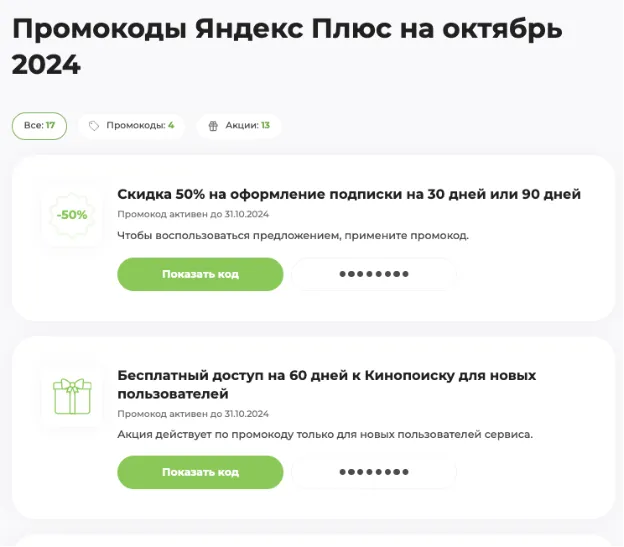Click the expiry date under the 50% offer
This screenshot has height=547, width=624.
coord(193,214)
